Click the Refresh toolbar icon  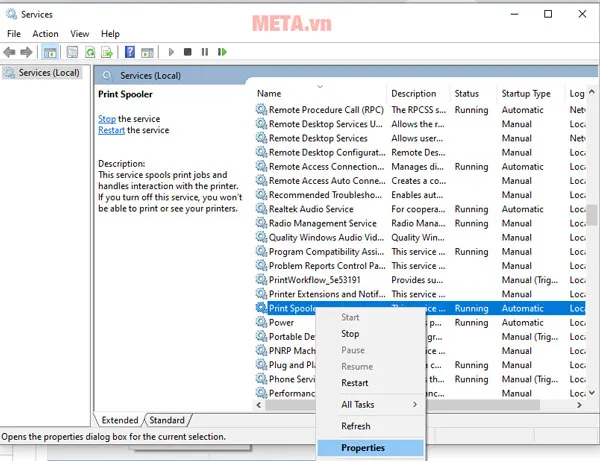[x=90, y=52]
